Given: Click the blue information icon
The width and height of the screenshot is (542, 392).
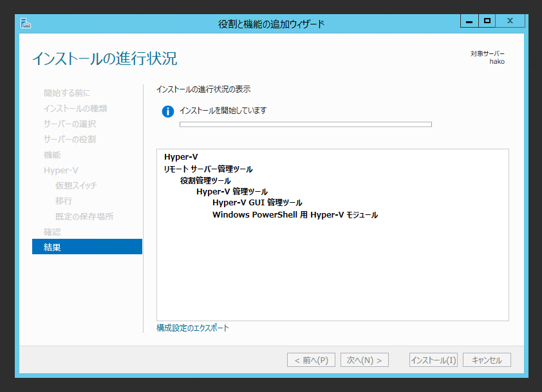Looking at the screenshot, I should [168, 111].
